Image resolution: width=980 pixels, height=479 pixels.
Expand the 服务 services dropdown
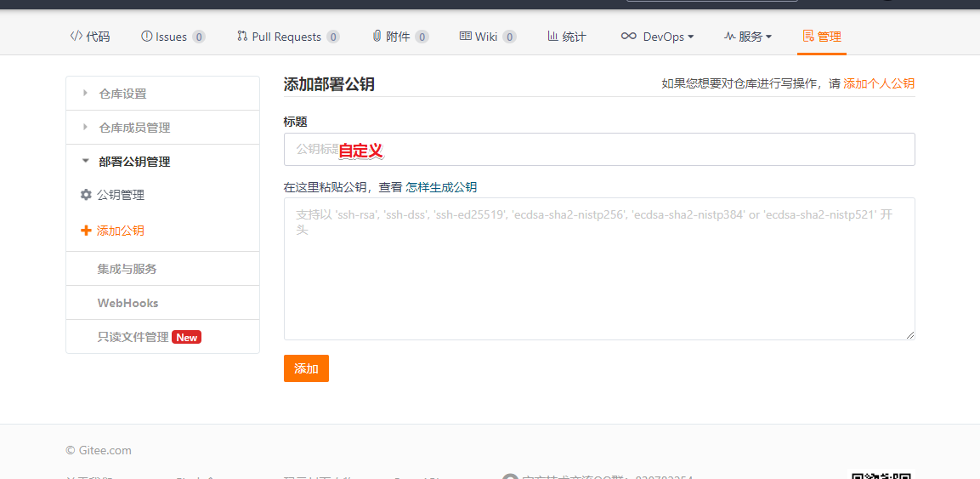(747, 37)
